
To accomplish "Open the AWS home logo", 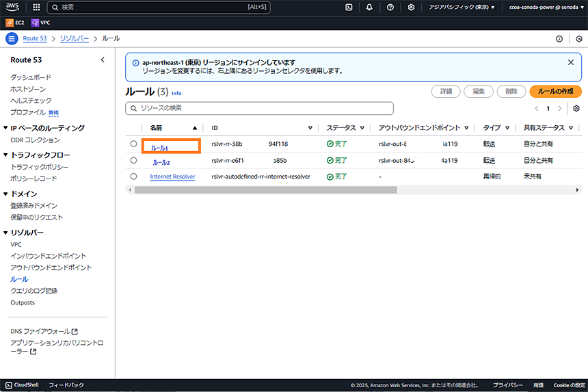I will (x=12, y=7).
